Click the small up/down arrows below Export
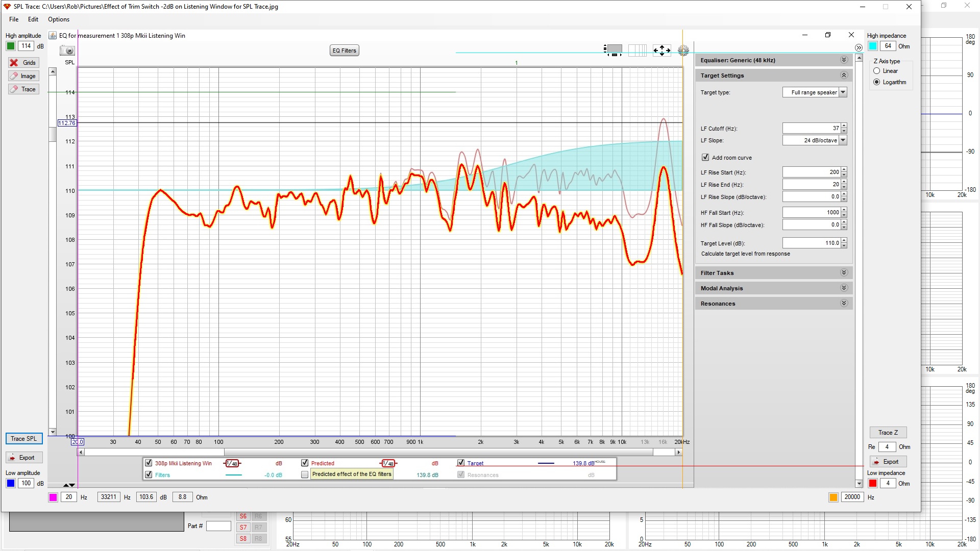The height and width of the screenshot is (551, 980). click(69, 485)
